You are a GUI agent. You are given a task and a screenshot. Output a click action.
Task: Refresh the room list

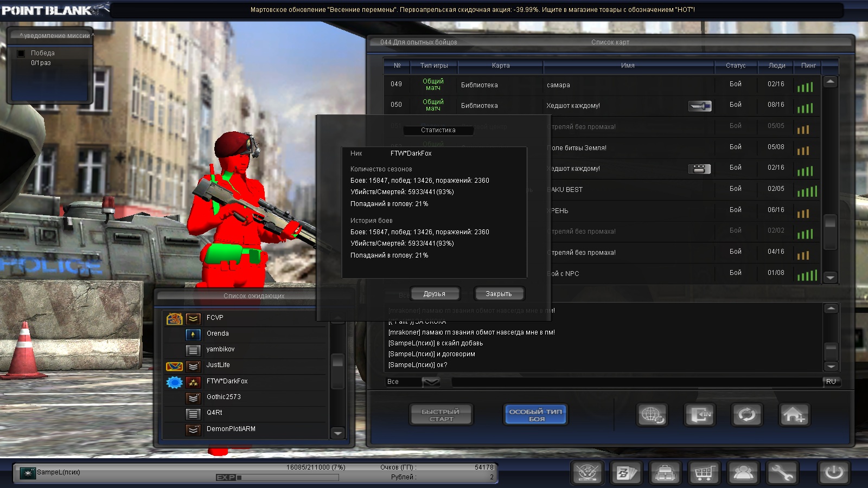coord(747,415)
